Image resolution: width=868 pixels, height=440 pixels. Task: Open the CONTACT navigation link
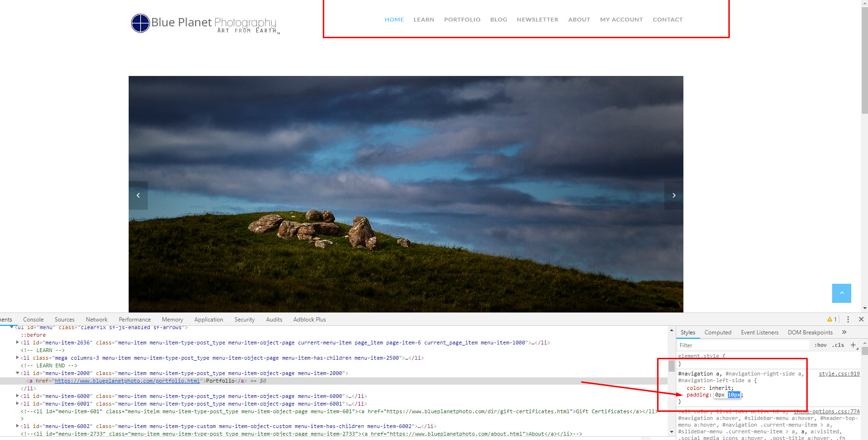[x=668, y=20]
